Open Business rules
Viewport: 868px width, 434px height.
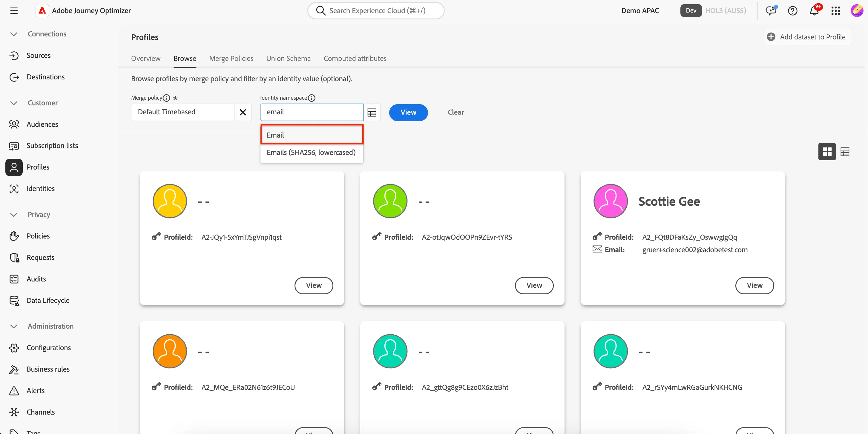tap(48, 369)
